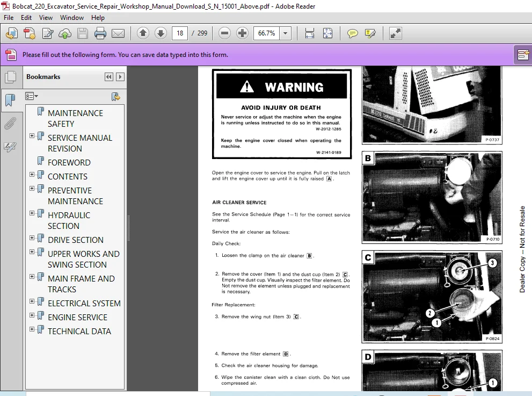Screen dimensions: 532x396
Task: Open the Window menu
Action: pyautogui.click(x=72, y=18)
